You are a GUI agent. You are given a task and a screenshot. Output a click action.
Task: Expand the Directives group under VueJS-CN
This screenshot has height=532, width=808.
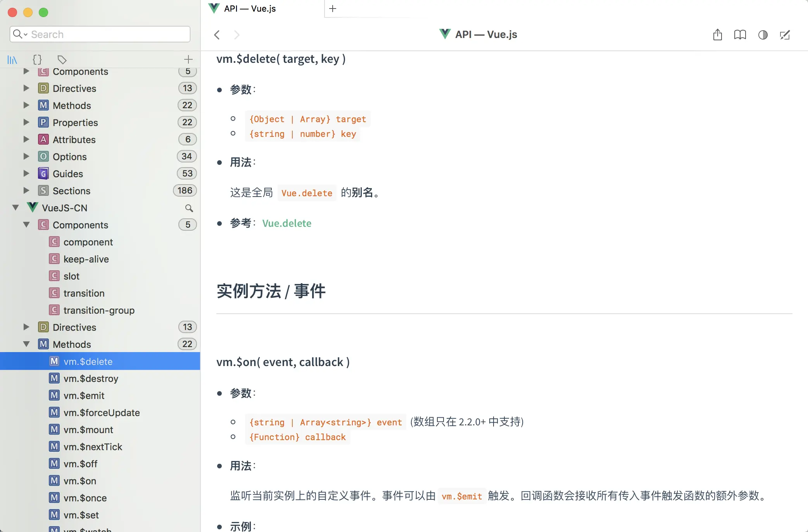pyautogui.click(x=26, y=327)
